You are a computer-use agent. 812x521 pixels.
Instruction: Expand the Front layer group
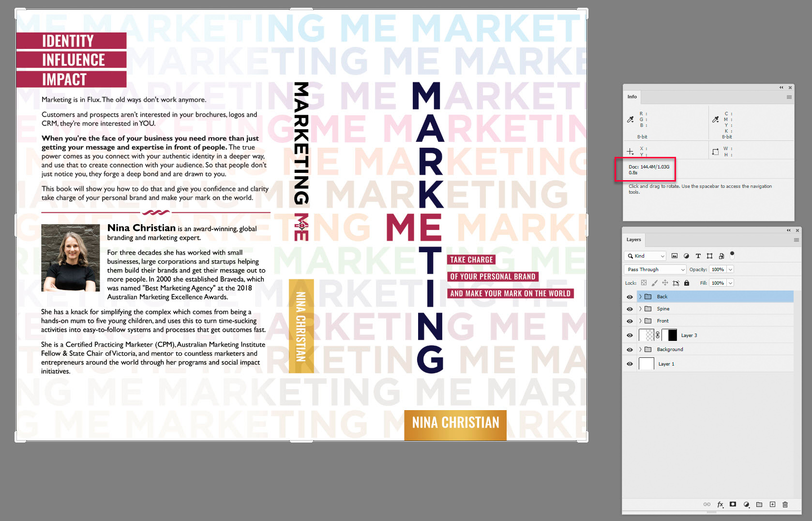click(x=640, y=321)
